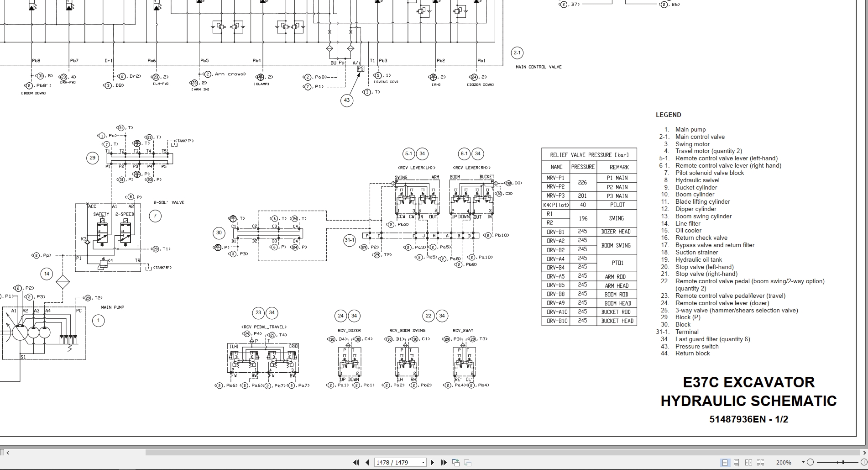This screenshot has height=470, width=868.
Task: Click the circled number 43 callout
Action: coord(347,100)
